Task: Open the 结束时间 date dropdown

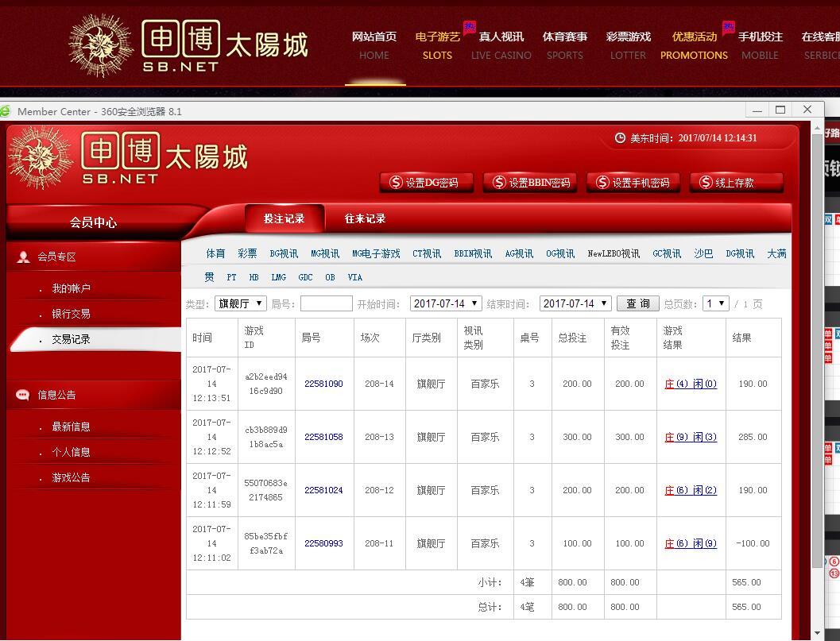Action: tap(575, 303)
